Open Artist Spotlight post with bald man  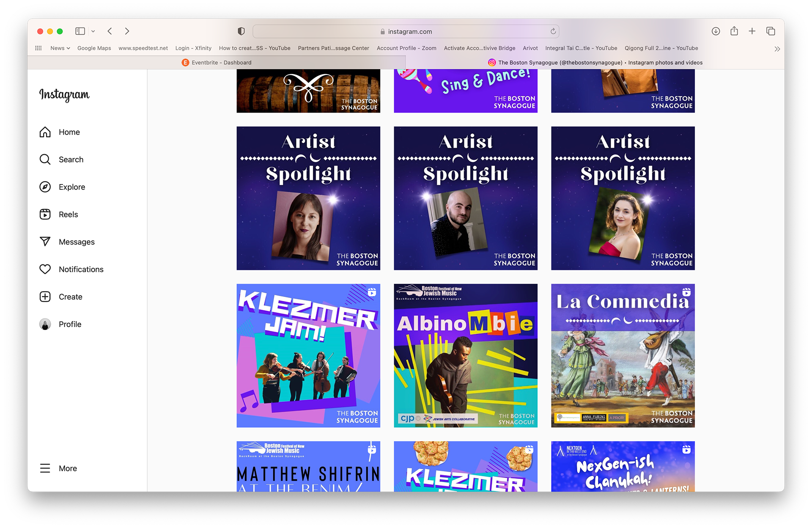pos(466,198)
